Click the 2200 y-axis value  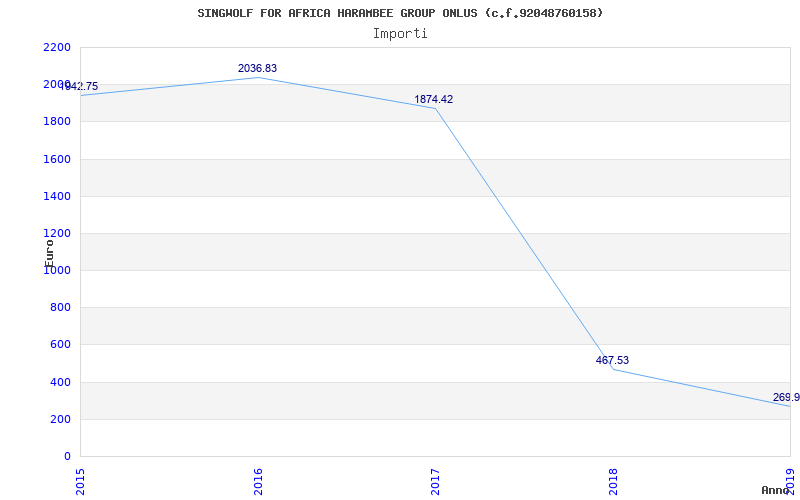tap(57, 47)
